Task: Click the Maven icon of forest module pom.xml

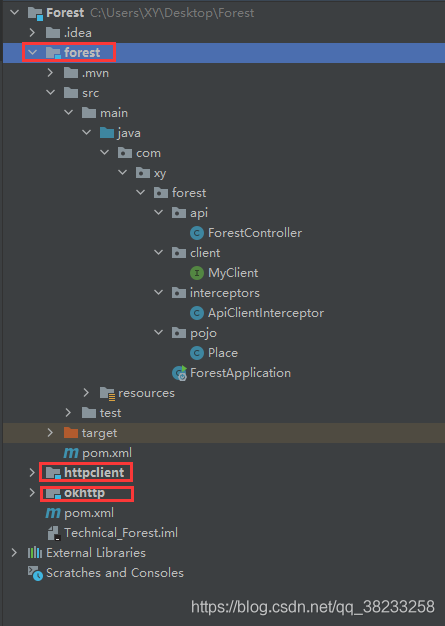Action: (x=71, y=453)
